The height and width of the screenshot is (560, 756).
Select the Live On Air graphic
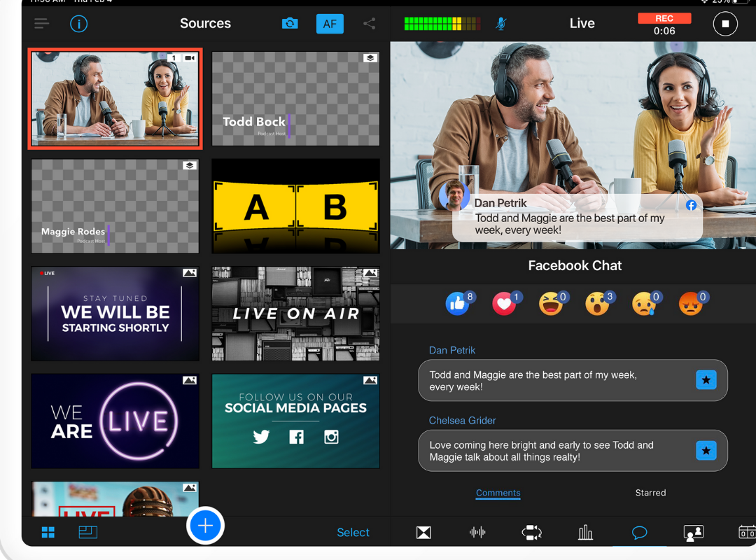[x=295, y=314]
